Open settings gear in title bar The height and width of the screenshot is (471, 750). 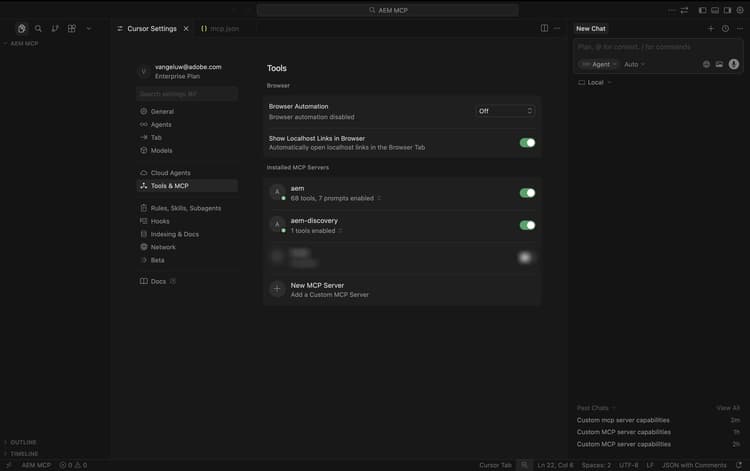[x=740, y=10]
